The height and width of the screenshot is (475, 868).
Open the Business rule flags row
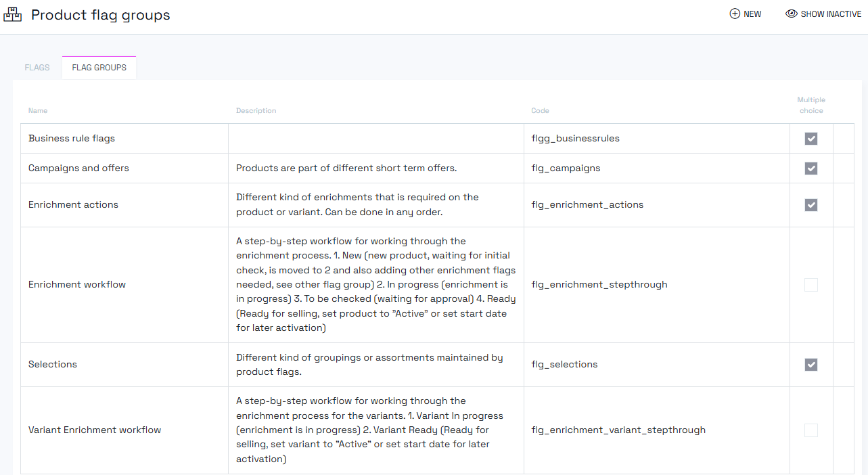pos(72,139)
